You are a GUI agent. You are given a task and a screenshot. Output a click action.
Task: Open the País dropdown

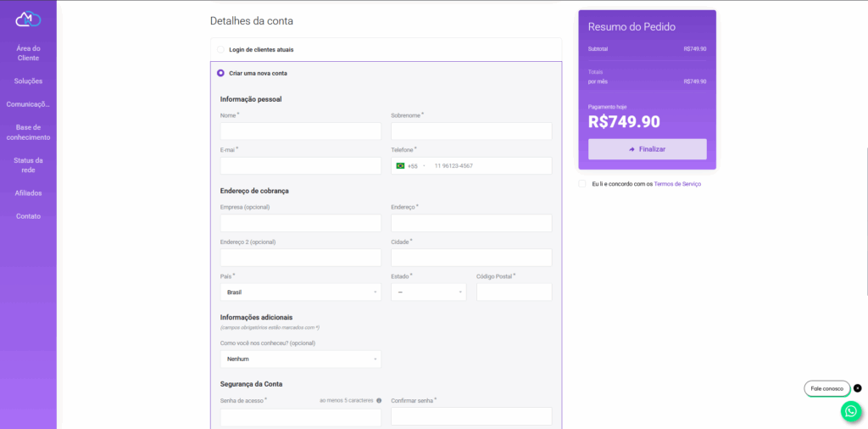click(x=300, y=292)
